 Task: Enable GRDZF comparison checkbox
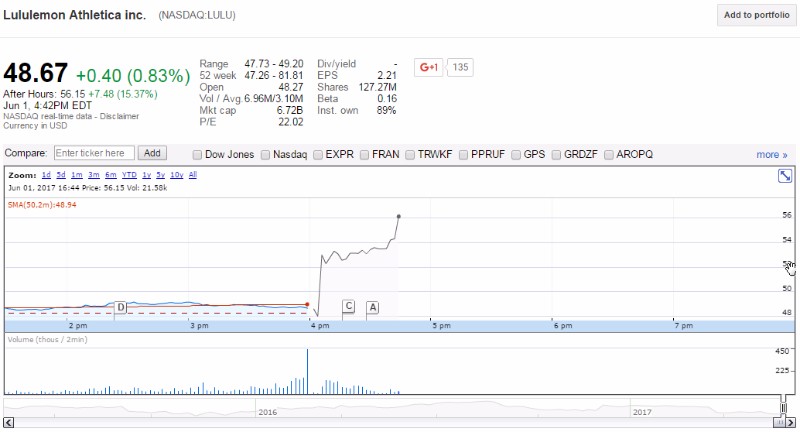click(556, 155)
